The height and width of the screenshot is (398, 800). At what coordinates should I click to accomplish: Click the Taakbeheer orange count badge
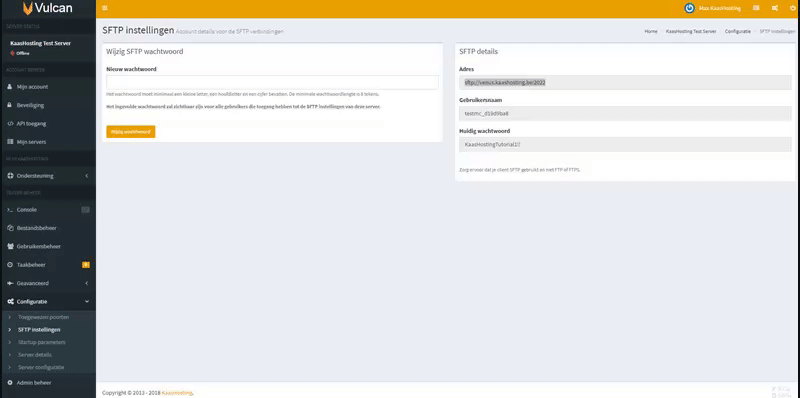point(86,265)
